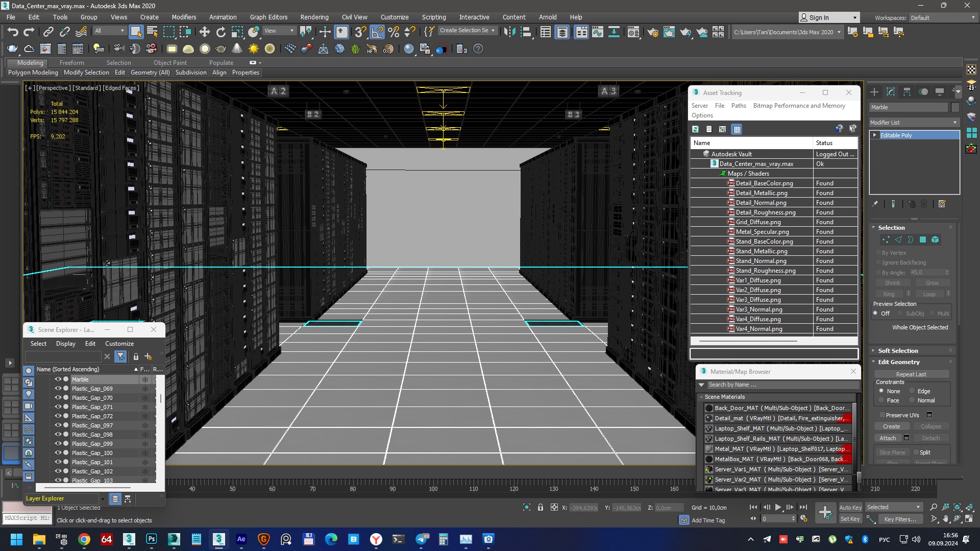Open the Hierarchy panel tab

coord(907,92)
